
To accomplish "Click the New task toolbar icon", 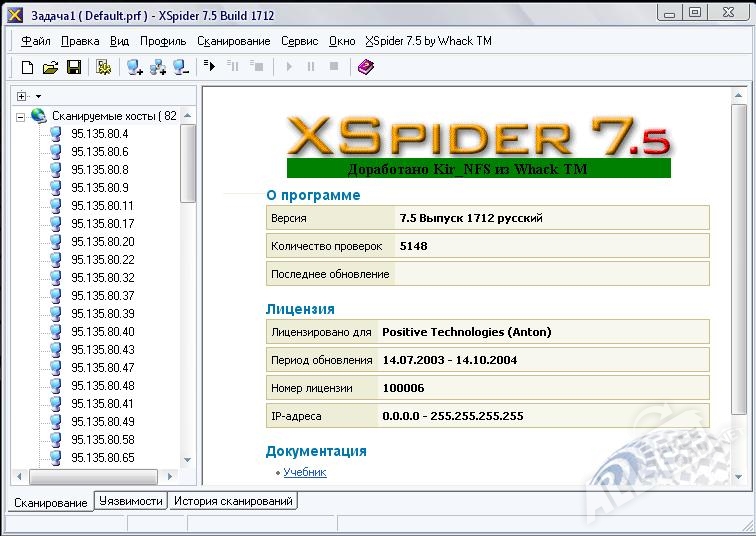I will click(x=28, y=67).
